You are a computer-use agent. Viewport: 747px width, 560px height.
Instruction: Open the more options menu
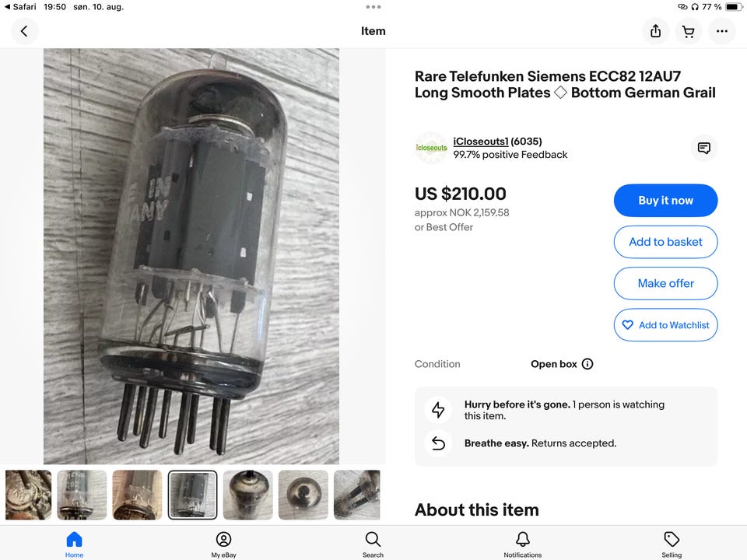tap(722, 31)
